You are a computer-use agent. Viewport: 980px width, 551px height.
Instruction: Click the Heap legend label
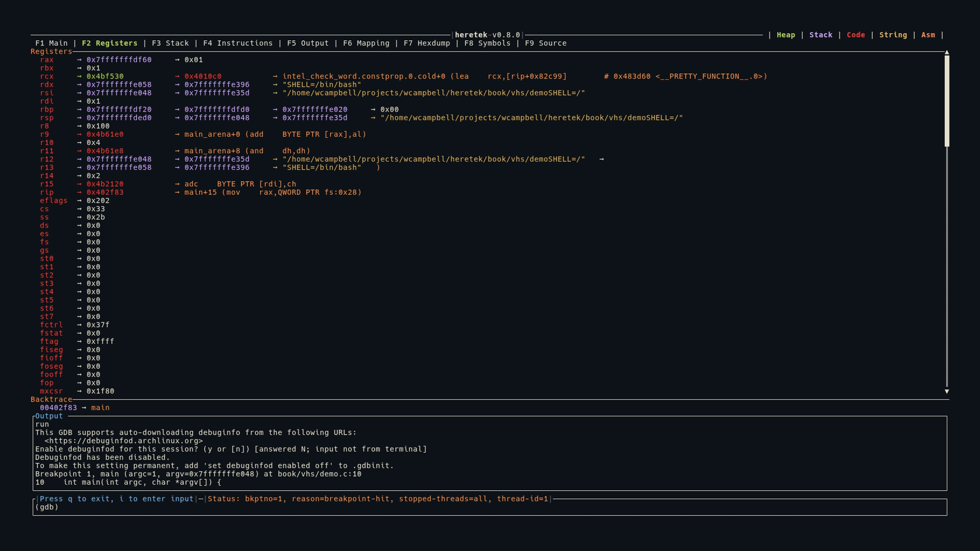786,35
